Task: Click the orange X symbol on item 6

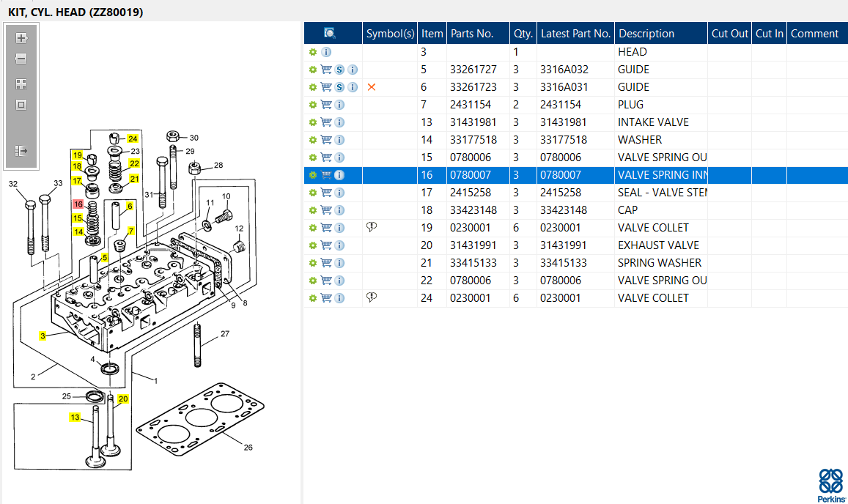Action: point(371,87)
